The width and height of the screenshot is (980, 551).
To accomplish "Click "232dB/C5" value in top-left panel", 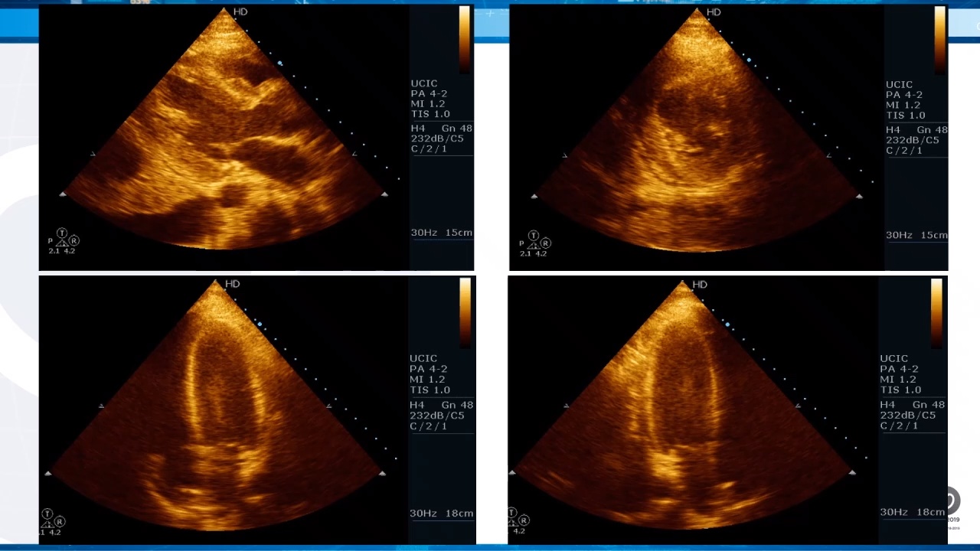I will tap(437, 138).
